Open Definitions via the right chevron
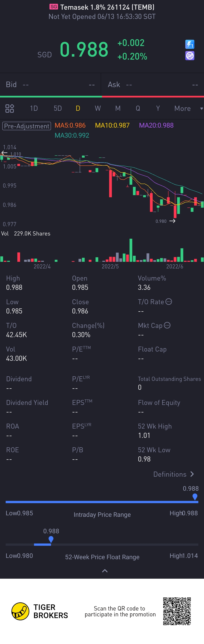 coord(192,474)
